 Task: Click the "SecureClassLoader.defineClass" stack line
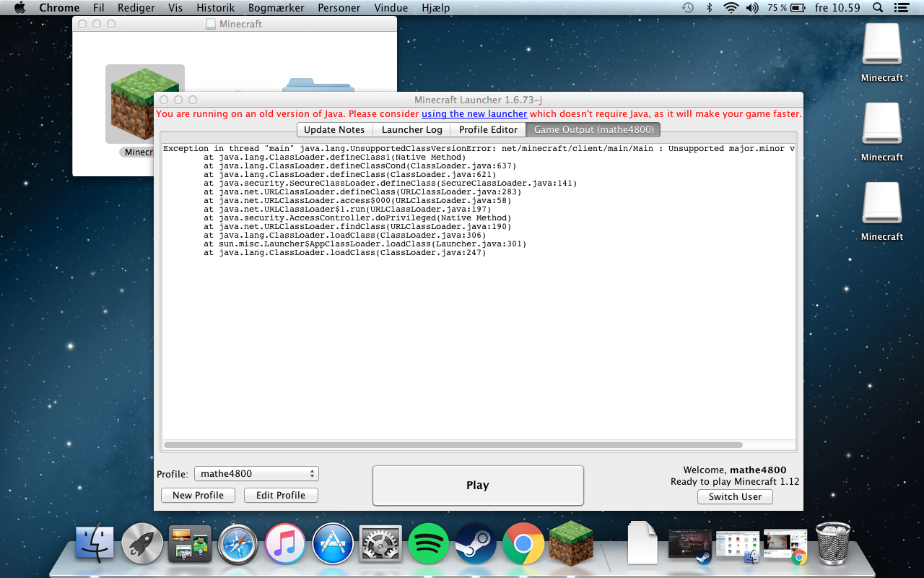click(391, 184)
